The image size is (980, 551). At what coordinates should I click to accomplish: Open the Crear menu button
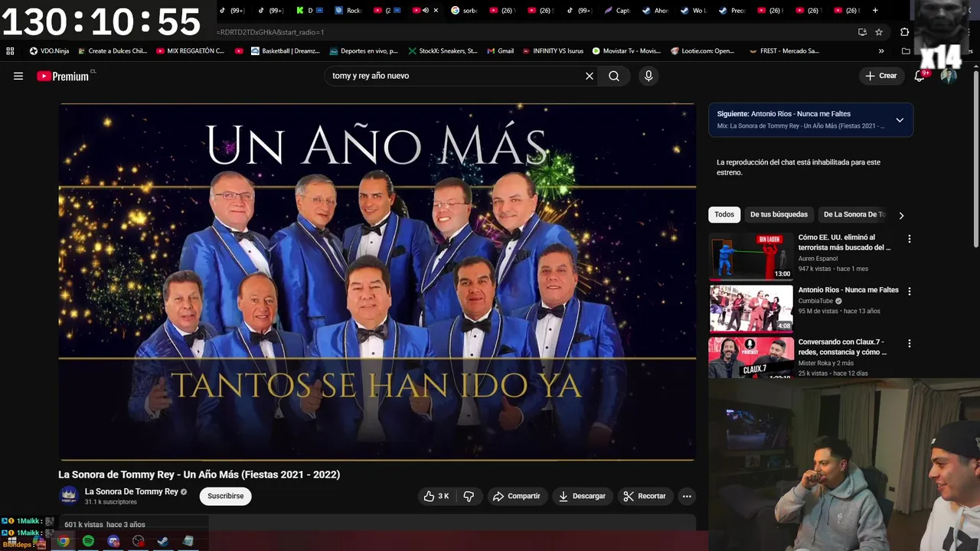coord(880,76)
